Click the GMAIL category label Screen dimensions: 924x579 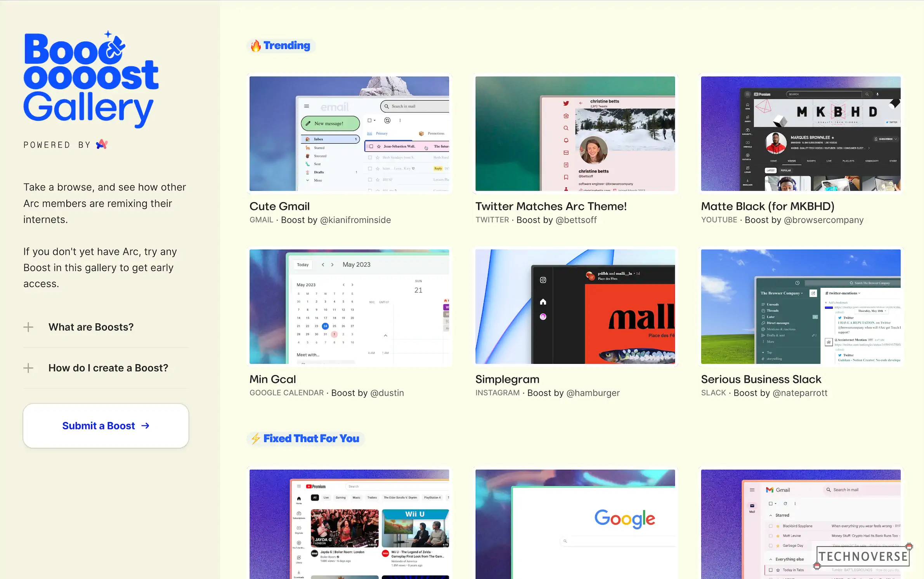click(x=262, y=220)
